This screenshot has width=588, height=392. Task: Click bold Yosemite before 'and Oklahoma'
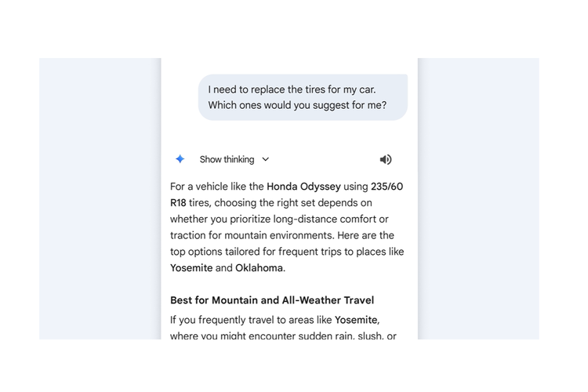[x=191, y=267]
